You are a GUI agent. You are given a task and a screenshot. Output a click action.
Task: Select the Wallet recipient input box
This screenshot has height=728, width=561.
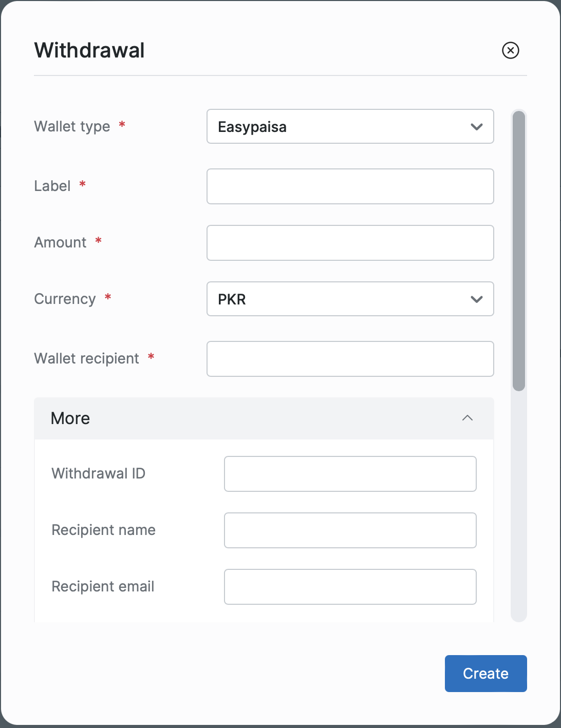coord(350,359)
